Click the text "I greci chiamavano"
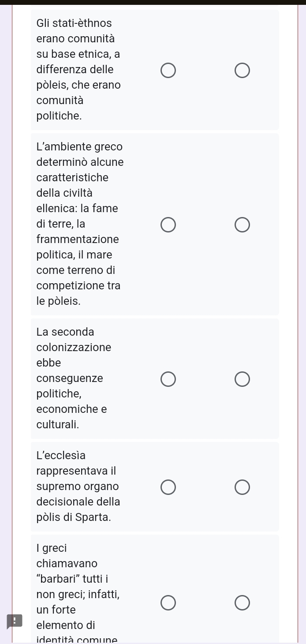Viewport: 306px width, 644px height. coord(67,556)
